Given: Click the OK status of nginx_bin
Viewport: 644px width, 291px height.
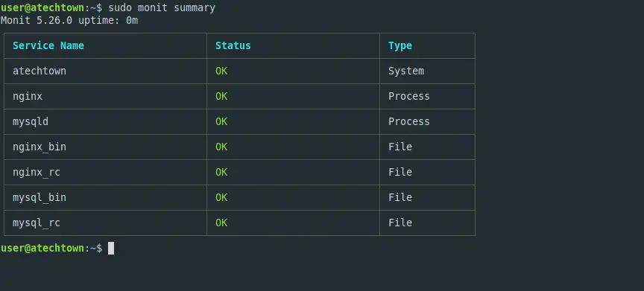Looking at the screenshot, I should tap(221, 147).
